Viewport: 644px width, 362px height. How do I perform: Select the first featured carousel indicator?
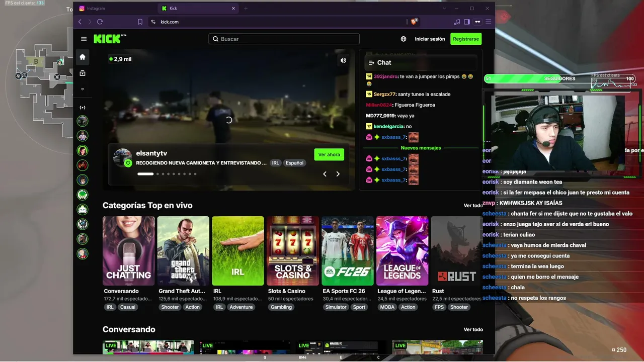(x=145, y=174)
